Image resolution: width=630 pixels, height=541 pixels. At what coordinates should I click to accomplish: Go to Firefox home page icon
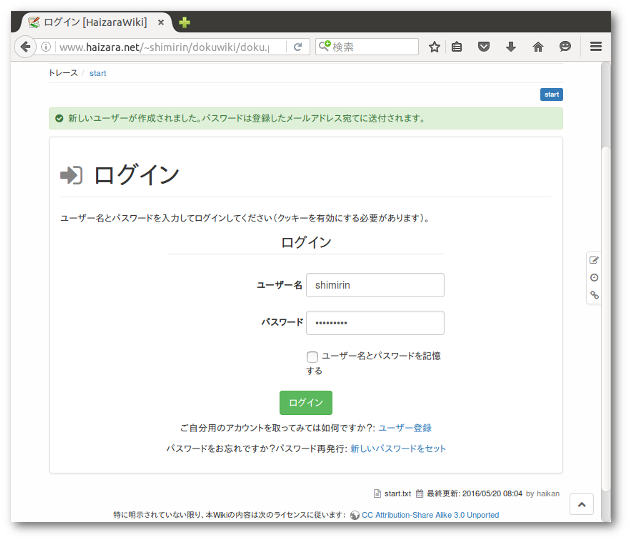[x=538, y=47]
